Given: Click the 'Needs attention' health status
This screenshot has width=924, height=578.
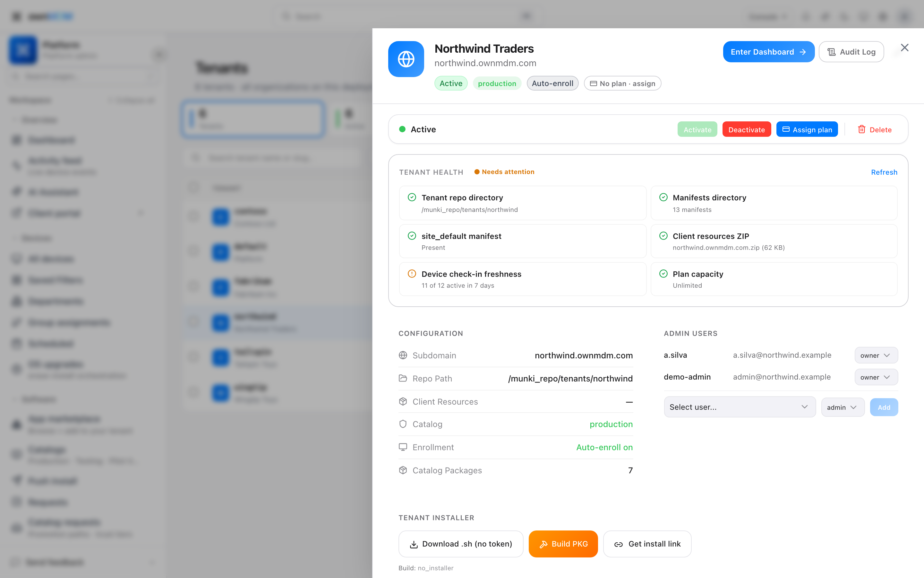Looking at the screenshot, I should point(504,172).
